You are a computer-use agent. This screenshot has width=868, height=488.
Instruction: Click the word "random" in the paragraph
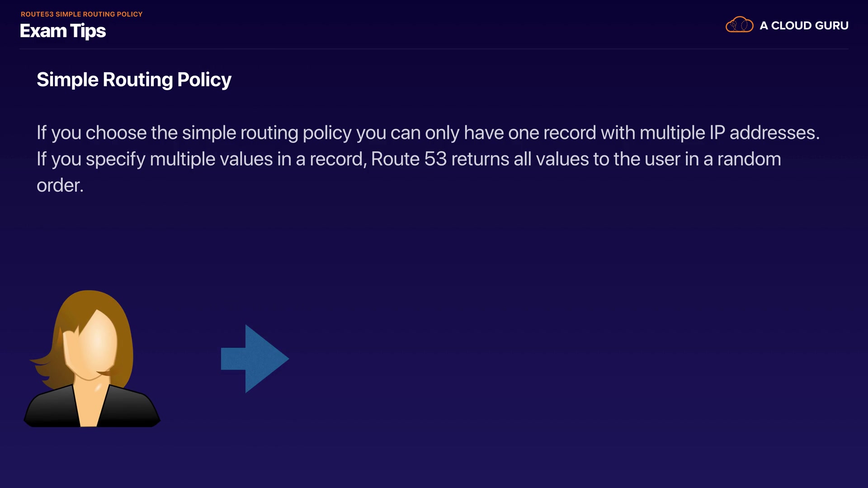tap(749, 159)
